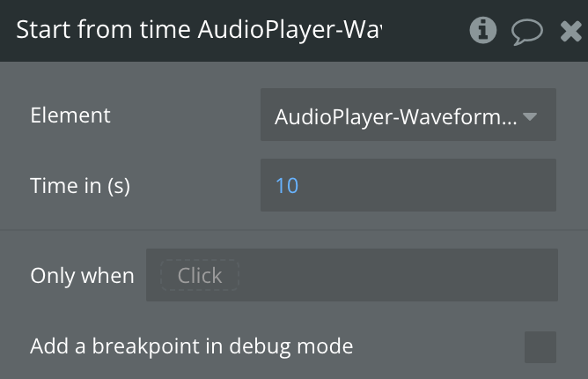Click the 'Time in (s)' label
Screen dimensions: 588x379
80,186
